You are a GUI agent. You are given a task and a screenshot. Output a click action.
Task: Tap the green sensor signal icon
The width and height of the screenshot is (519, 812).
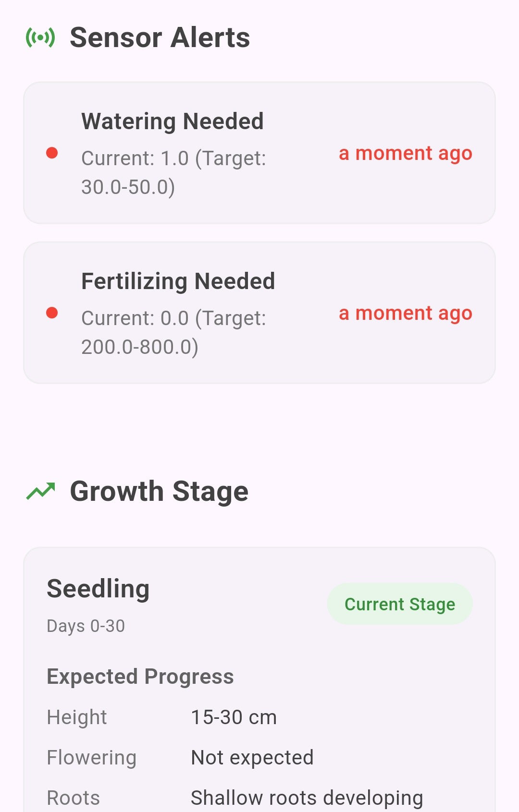coord(40,37)
